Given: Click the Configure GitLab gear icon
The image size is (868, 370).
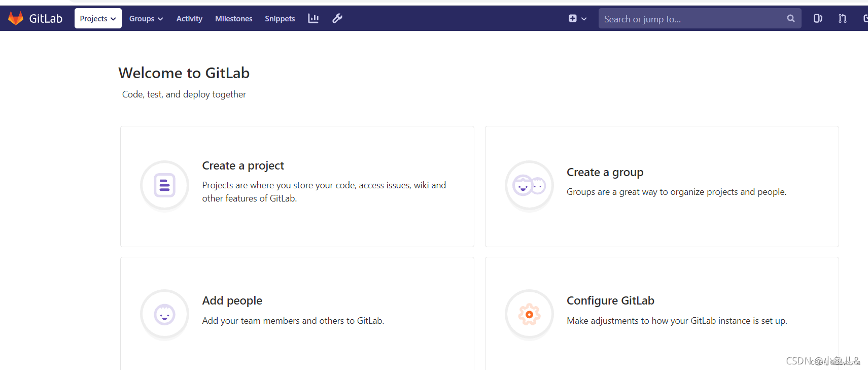Looking at the screenshot, I should [x=529, y=315].
